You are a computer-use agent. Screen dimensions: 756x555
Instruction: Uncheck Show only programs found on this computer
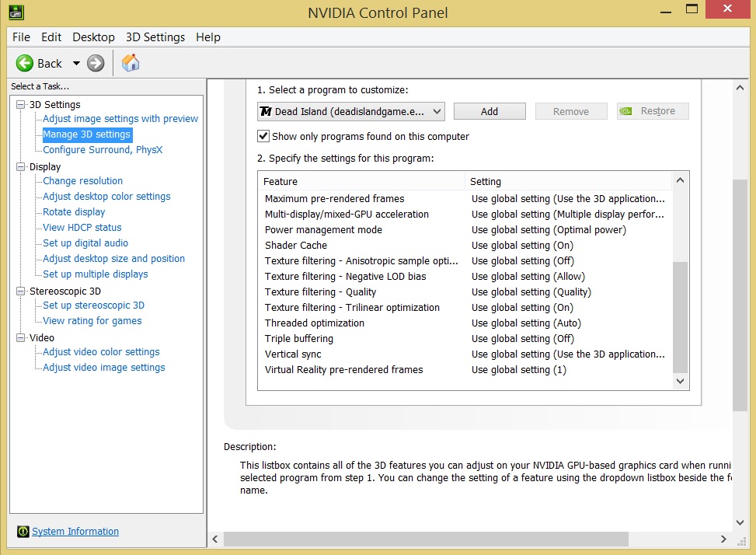click(263, 136)
